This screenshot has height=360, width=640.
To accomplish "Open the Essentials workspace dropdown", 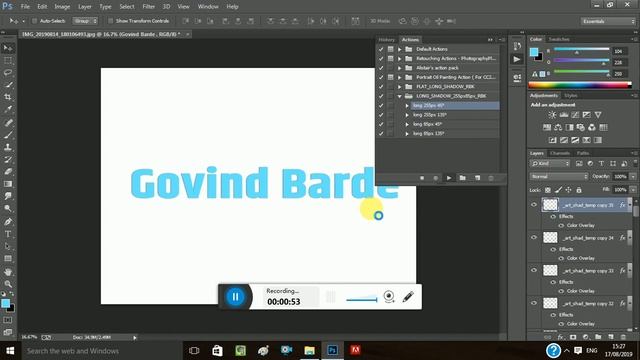I will (608, 21).
